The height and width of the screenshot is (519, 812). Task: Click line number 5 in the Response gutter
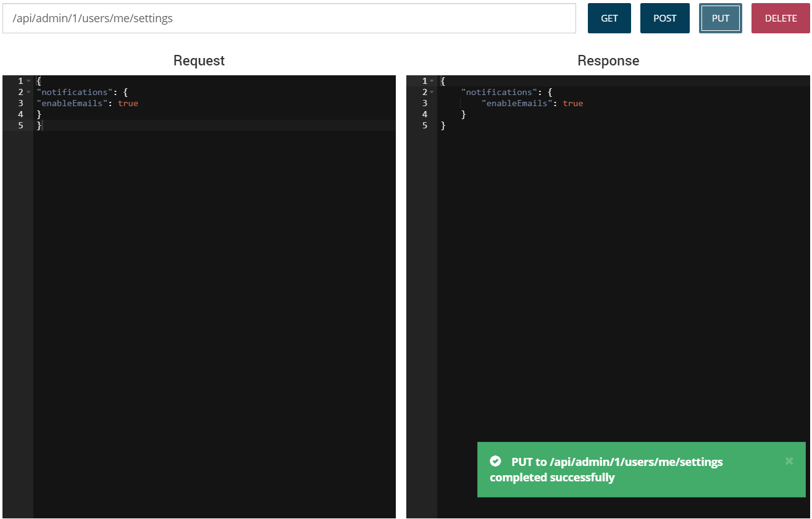424,125
